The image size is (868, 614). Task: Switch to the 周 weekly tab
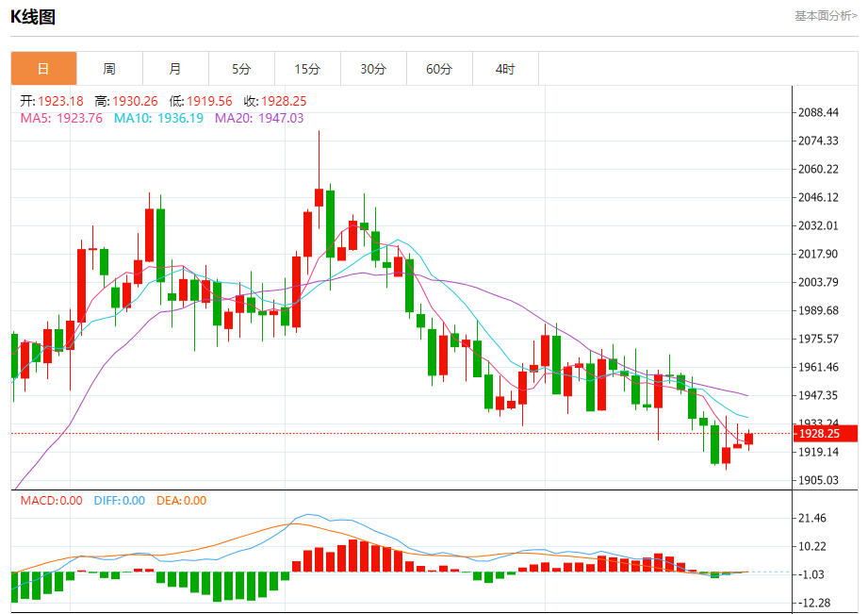click(x=109, y=69)
